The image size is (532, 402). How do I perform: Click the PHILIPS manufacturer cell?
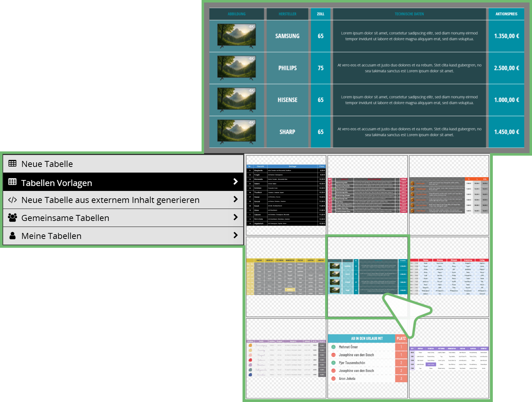pyautogui.click(x=287, y=68)
